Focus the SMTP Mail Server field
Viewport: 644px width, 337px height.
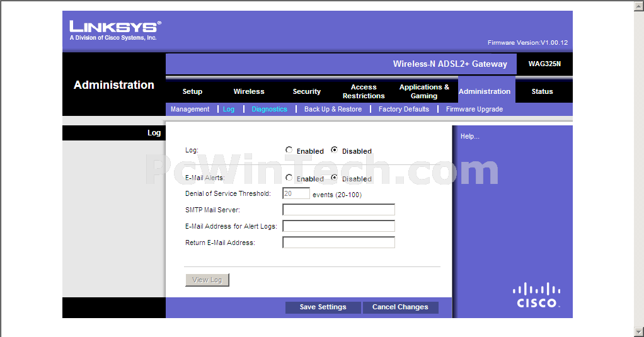point(339,210)
